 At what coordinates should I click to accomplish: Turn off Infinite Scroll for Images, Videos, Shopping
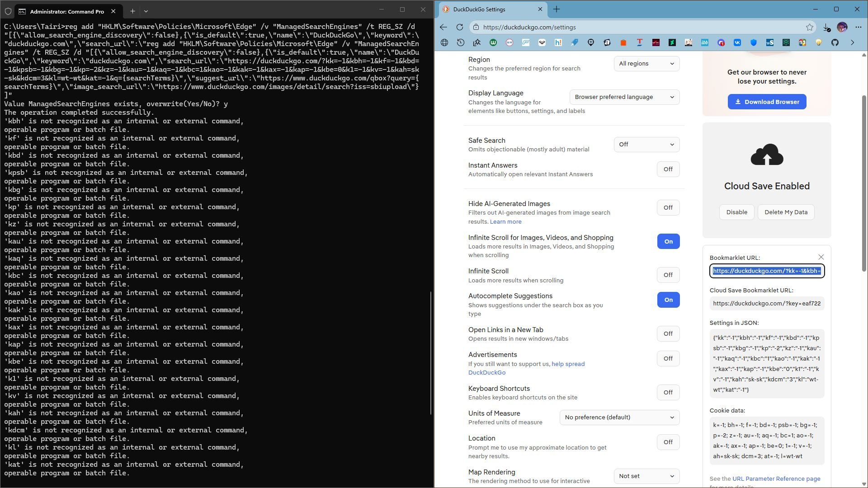pyautogui.click(x=668, y=242)
